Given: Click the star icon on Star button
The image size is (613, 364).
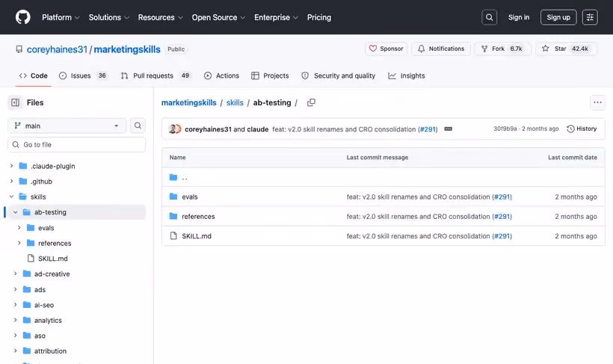Looking at the screenshot, I should (546, 49).
